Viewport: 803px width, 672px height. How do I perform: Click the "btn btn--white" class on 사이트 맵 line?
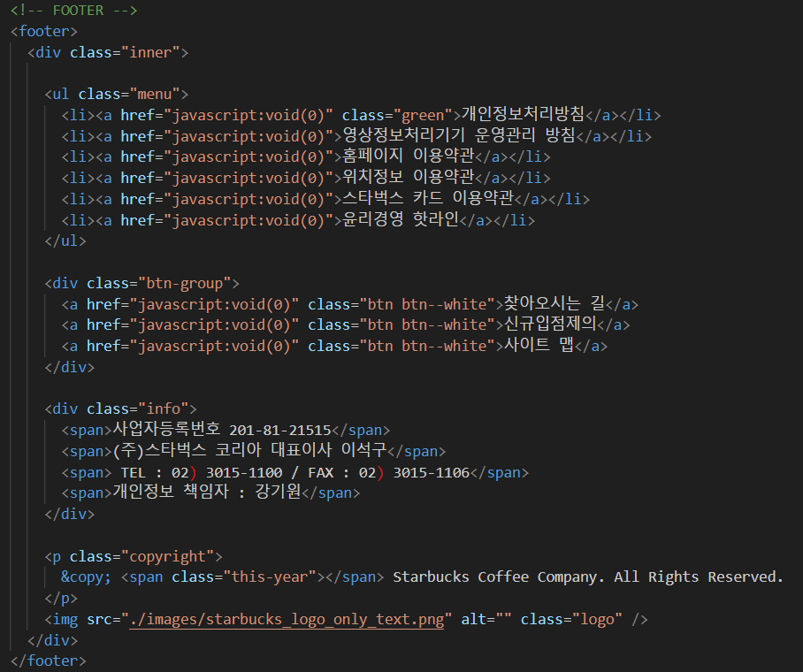pos(427,347)
